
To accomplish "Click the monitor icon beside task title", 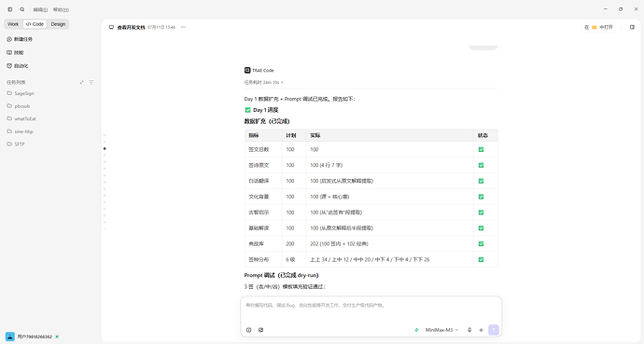I will (111, 27).
